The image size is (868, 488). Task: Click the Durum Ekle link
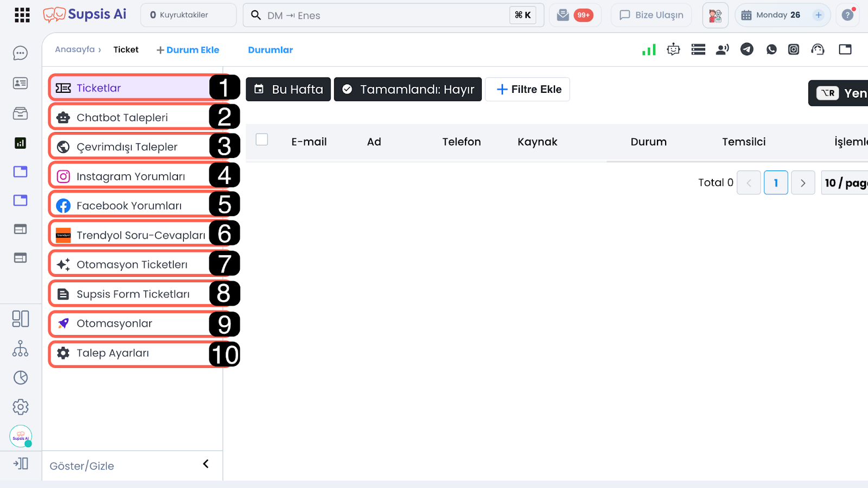188,50
